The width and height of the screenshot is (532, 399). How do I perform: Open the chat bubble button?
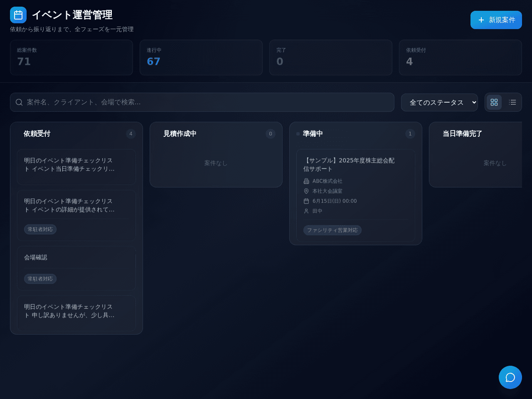510,377
